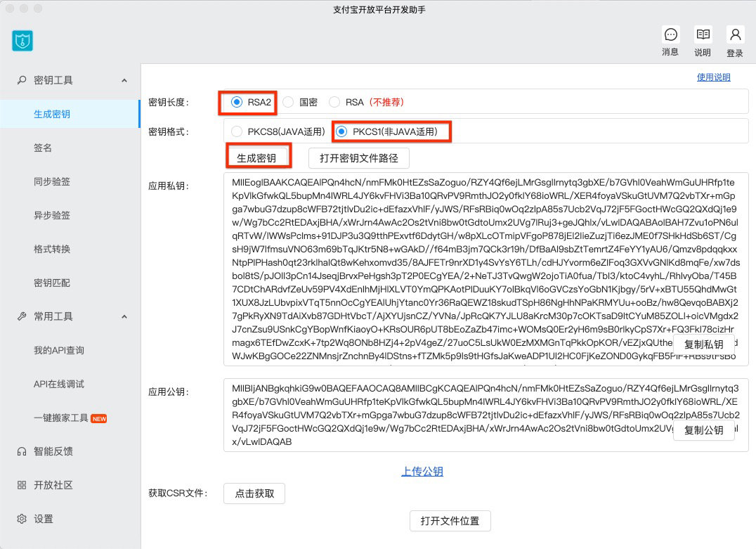Click the 生成密钥 generate button

(257, 158)
